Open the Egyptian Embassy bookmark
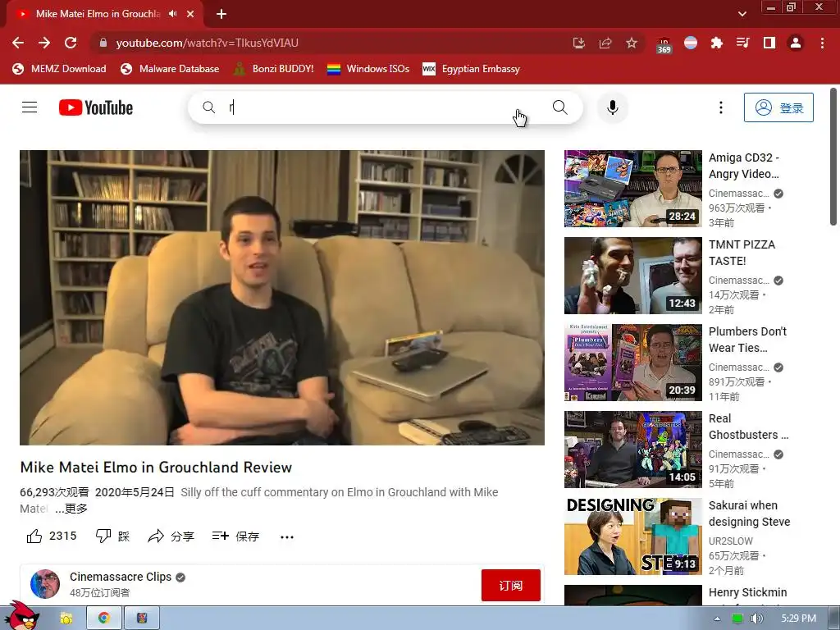This screenshot has width=840, height=630. (472, 69)
